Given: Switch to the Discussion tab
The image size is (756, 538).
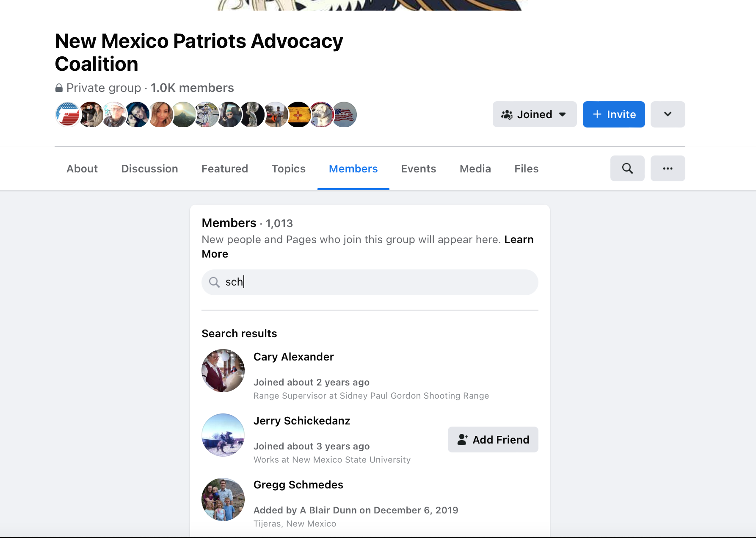Looking at the screenshot, I should tap(149, 169).
